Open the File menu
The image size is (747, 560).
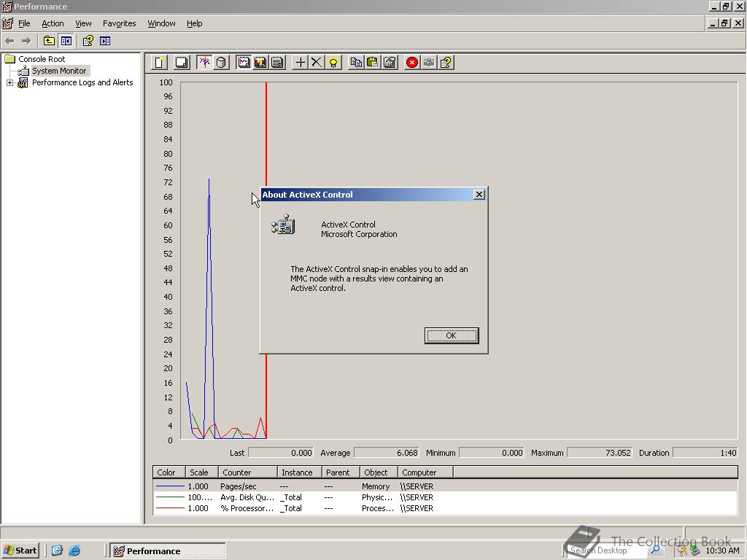24,23
